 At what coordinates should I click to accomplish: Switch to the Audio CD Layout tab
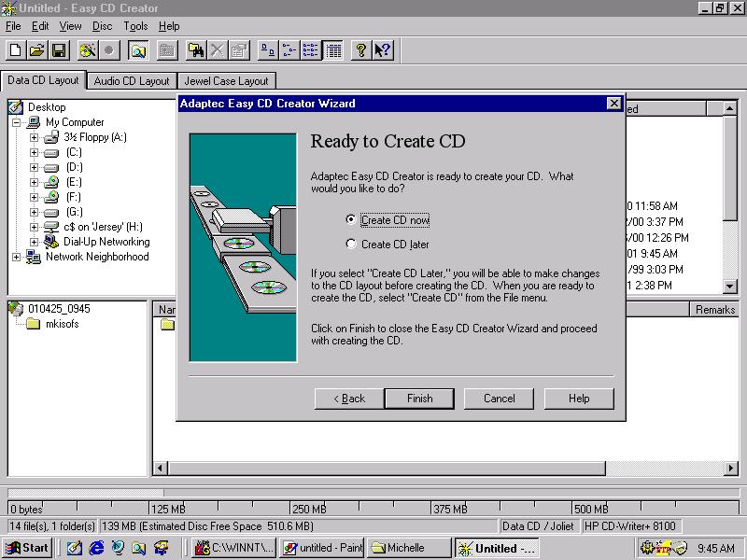[x=132, y=81]
